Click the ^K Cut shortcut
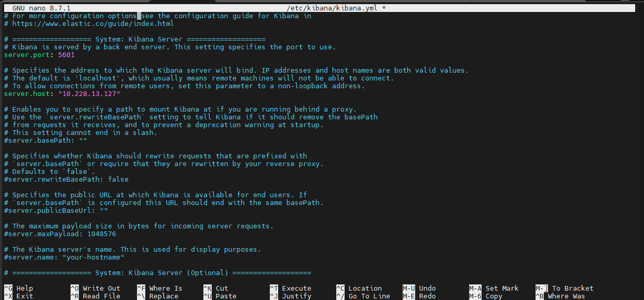 tap(216, 289)
